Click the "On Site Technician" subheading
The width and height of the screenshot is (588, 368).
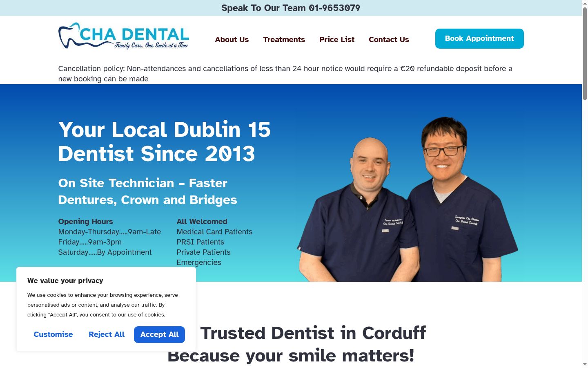coord(148,191)
